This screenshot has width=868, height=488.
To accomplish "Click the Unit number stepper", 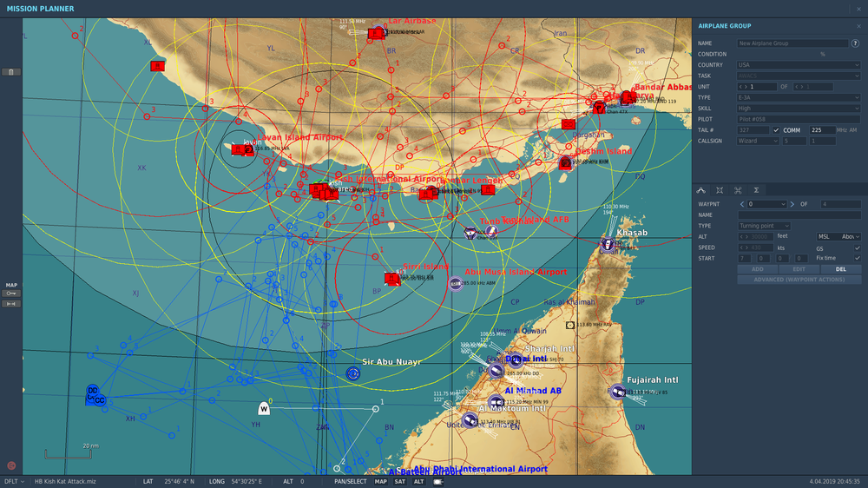I will point(757,87).
